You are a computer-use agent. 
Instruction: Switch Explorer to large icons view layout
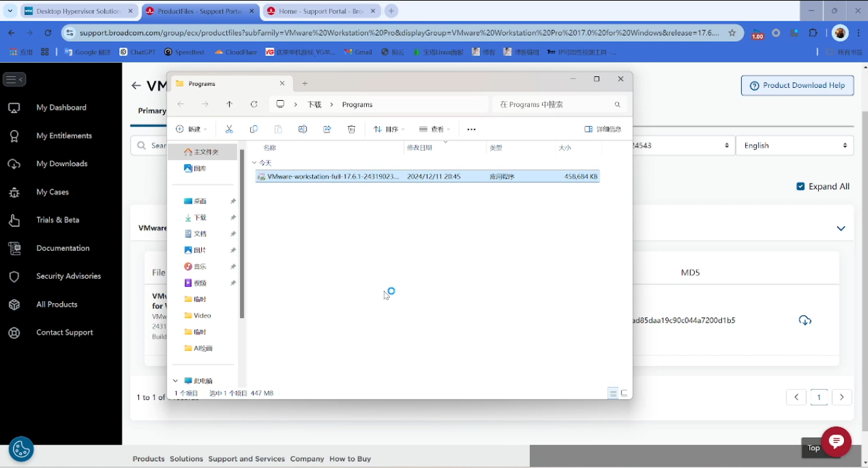[624, 393]
